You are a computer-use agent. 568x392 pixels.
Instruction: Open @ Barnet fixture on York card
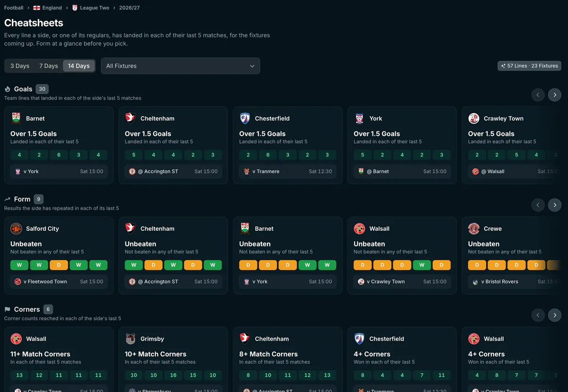[402, 171]
